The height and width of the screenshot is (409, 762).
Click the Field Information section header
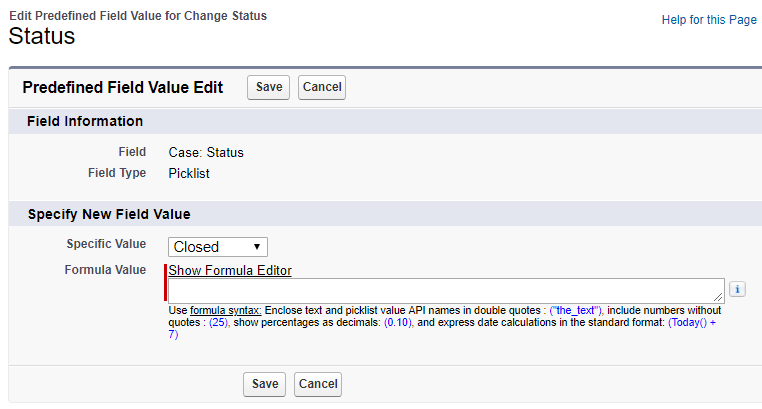tap(85, 121)
